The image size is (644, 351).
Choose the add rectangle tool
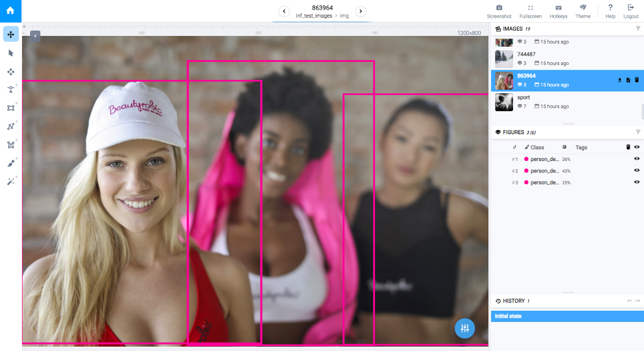coord(11,108)
